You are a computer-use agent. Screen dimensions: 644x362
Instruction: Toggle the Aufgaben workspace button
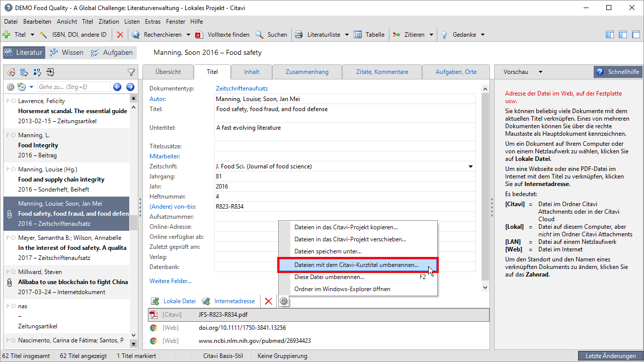[112, 52]
